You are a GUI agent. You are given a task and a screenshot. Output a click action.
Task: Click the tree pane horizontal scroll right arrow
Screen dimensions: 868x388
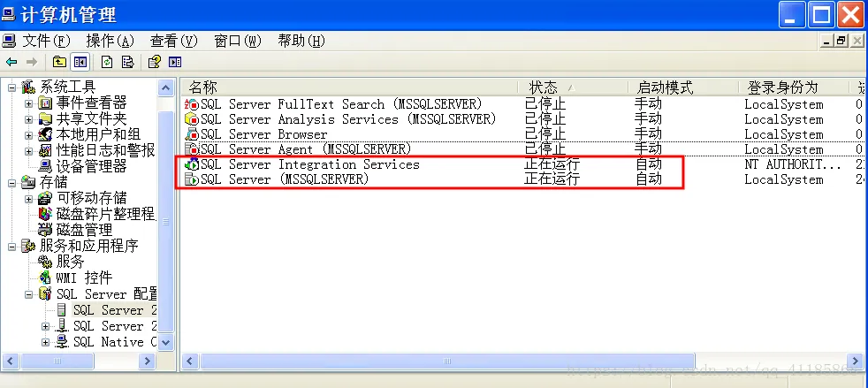click(x=148, y=361)
